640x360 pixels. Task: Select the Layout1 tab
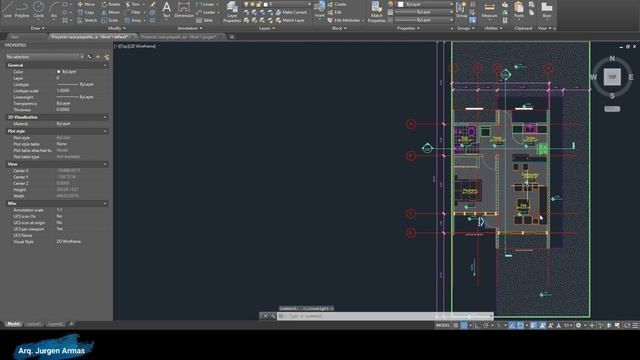coord(33,324)
